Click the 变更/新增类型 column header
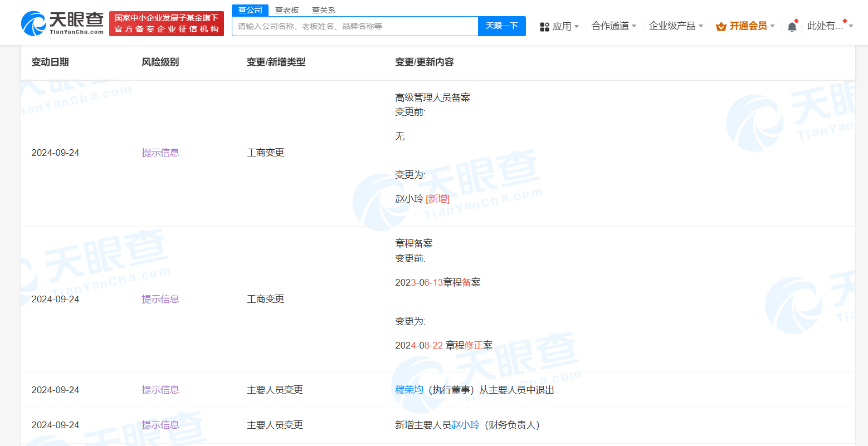Viewport: 868px width, 446px height. click(x=276, y=62)
